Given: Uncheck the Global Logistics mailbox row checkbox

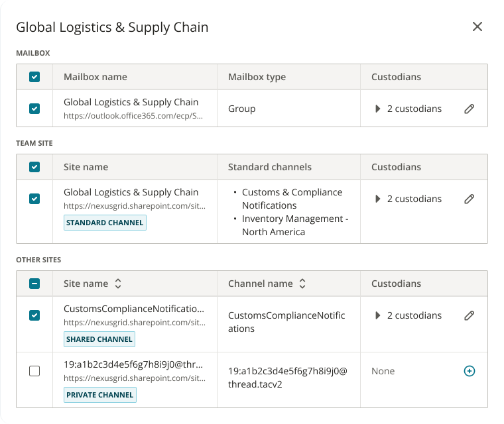Looking at the screenshot, I should coord(34,109).
